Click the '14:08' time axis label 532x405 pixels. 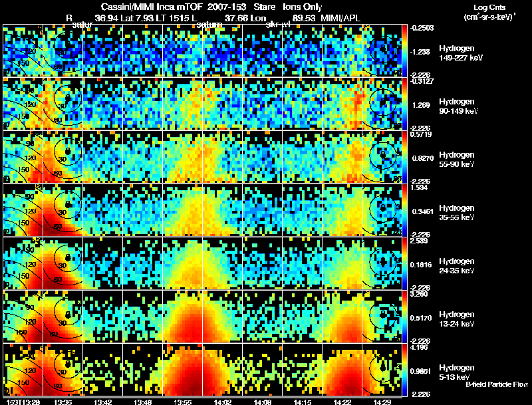263,402
